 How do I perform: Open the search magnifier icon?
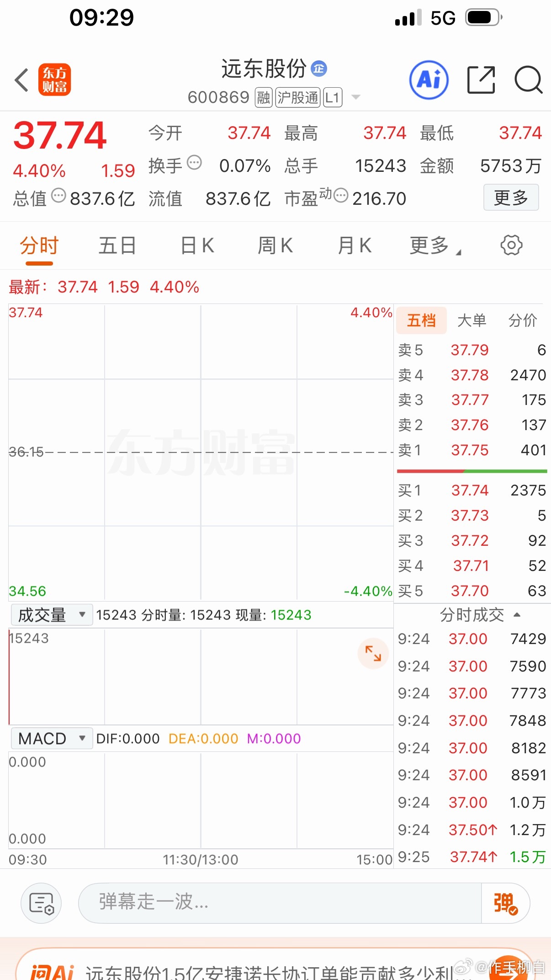coord(528,80)
